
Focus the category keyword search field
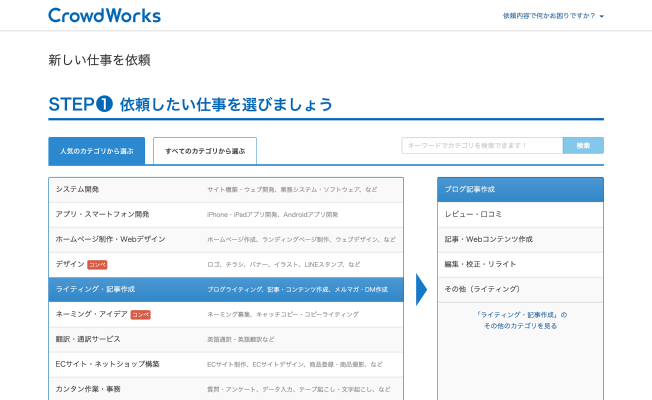click(482, 146)
